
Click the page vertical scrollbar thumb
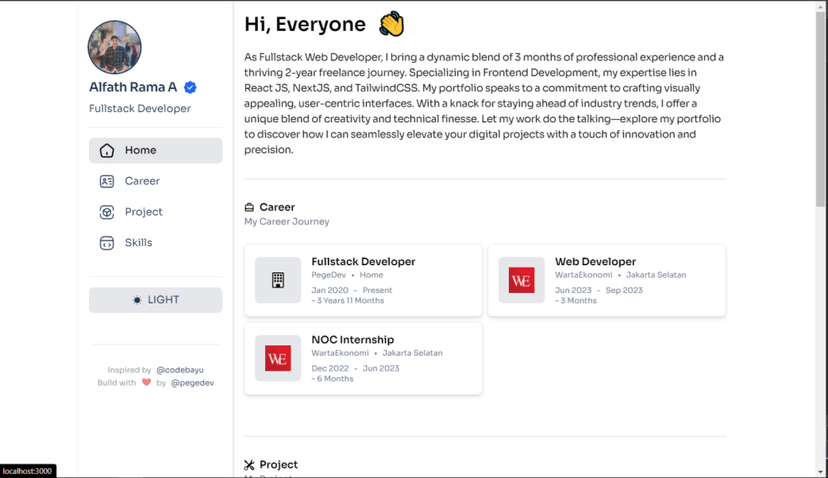click(820, 109)
